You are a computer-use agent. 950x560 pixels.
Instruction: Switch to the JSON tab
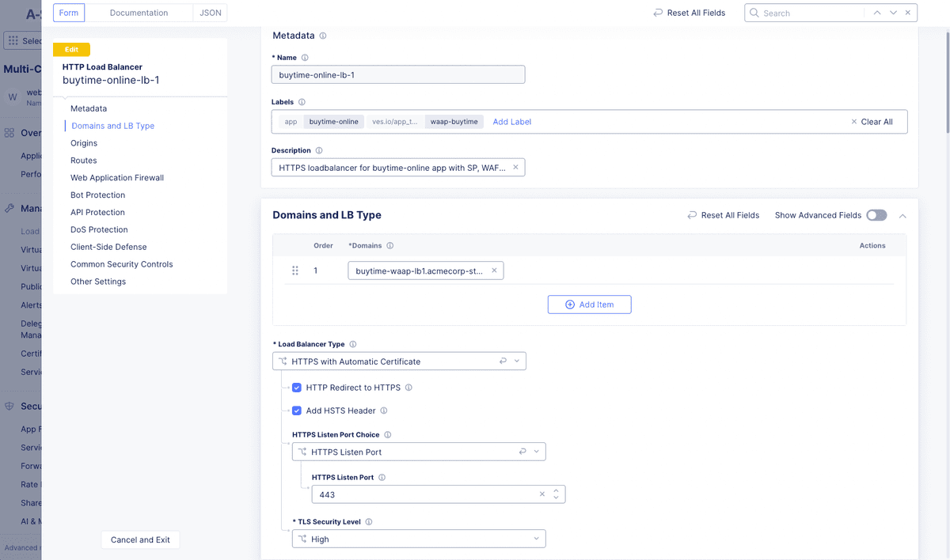[x=211, y=12]
